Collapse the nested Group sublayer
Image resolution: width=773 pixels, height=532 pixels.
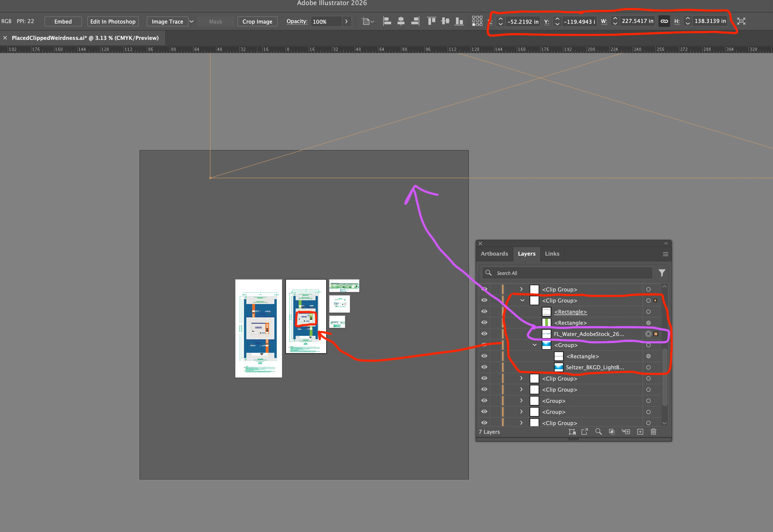point(535,345)
